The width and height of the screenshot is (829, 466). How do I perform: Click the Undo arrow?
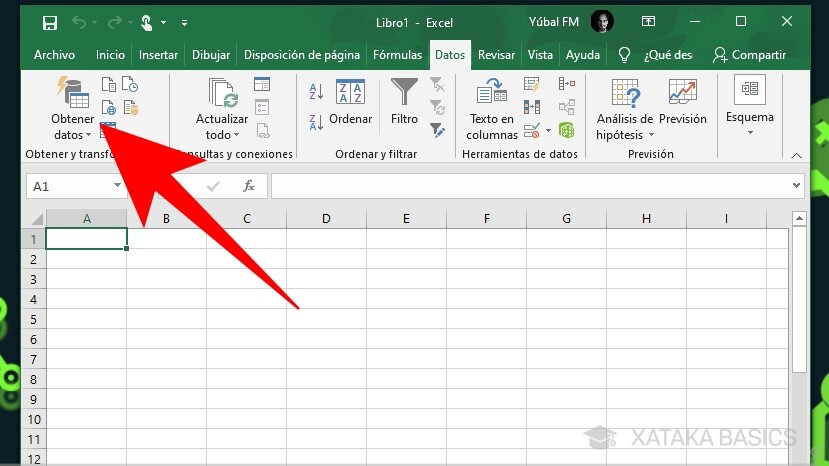coord(79,23)
